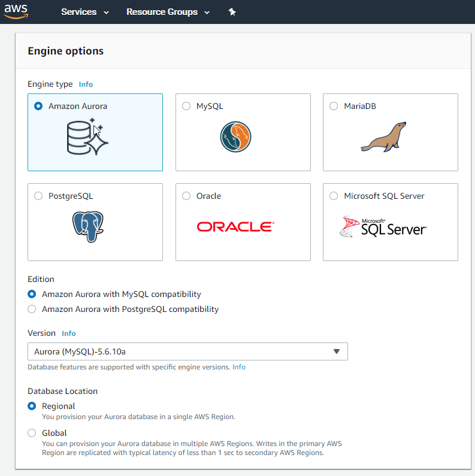Click the MySQL dolphin logo
This screenshot has height=476, width=475.
tap(235, 137)
